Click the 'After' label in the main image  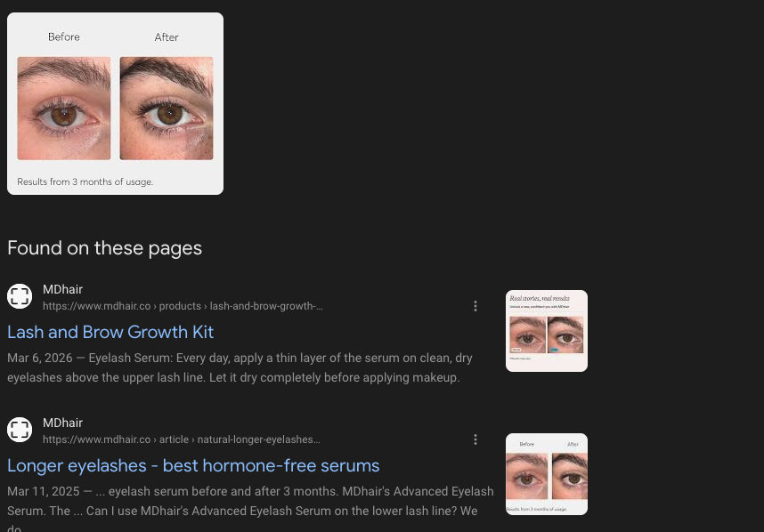(167, 37)
